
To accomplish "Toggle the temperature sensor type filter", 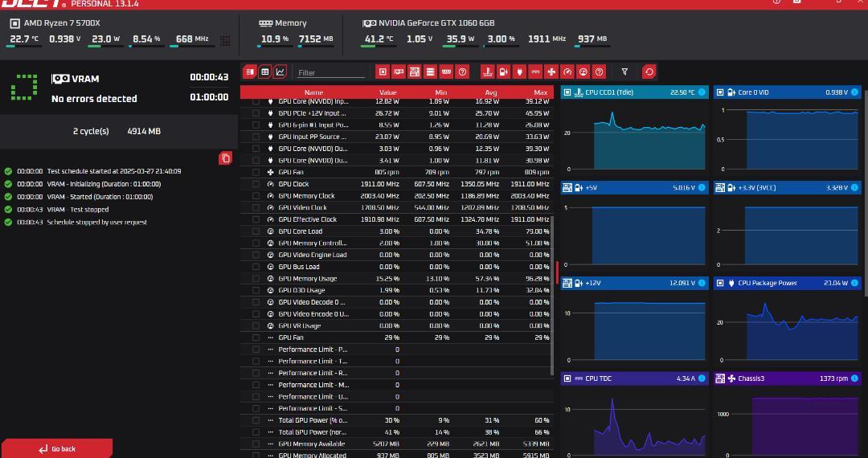I will [488, 72].
